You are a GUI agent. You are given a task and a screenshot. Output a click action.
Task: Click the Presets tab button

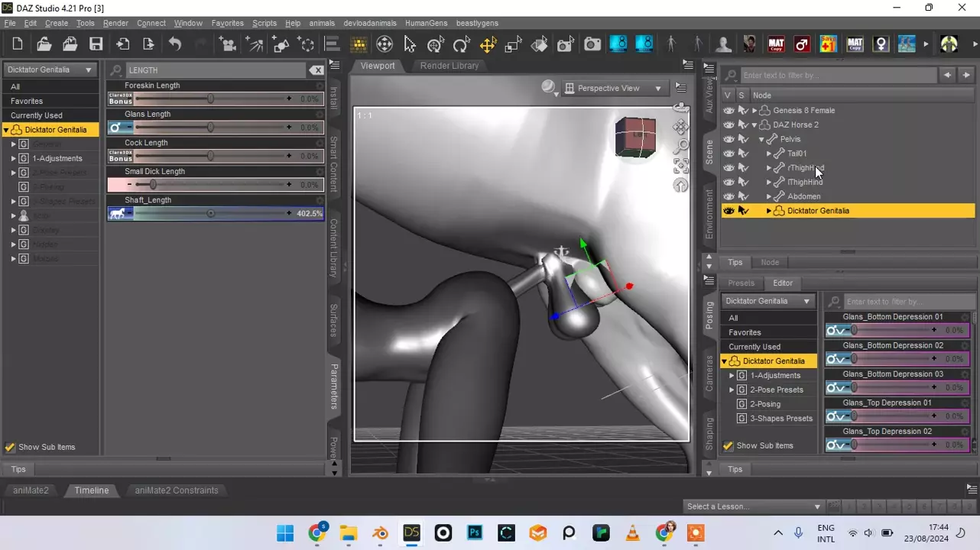click(x=741, y=283)
